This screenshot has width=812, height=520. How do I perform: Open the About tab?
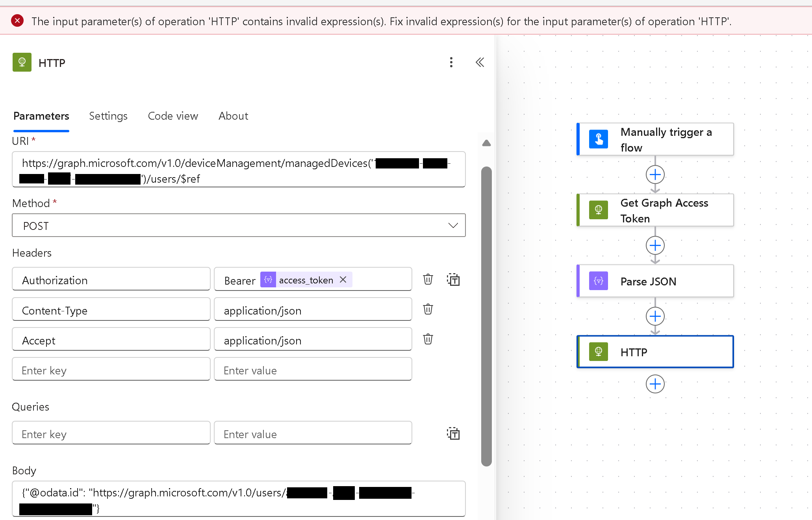coord(234,116)
